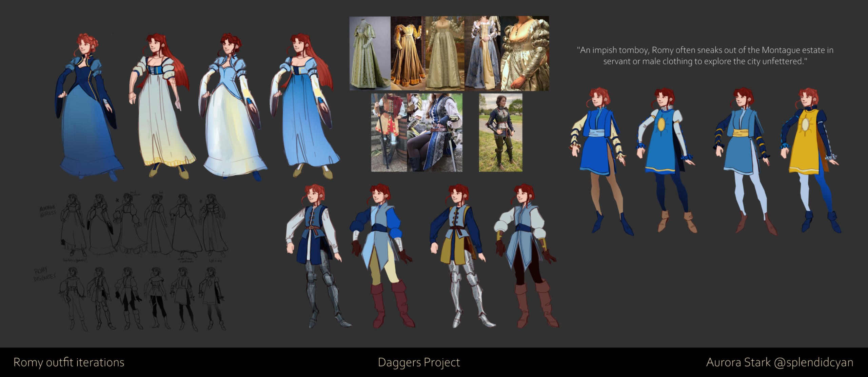
Task: Click the Montague Heiress sketch row label
Action: (x=47, y=211)
